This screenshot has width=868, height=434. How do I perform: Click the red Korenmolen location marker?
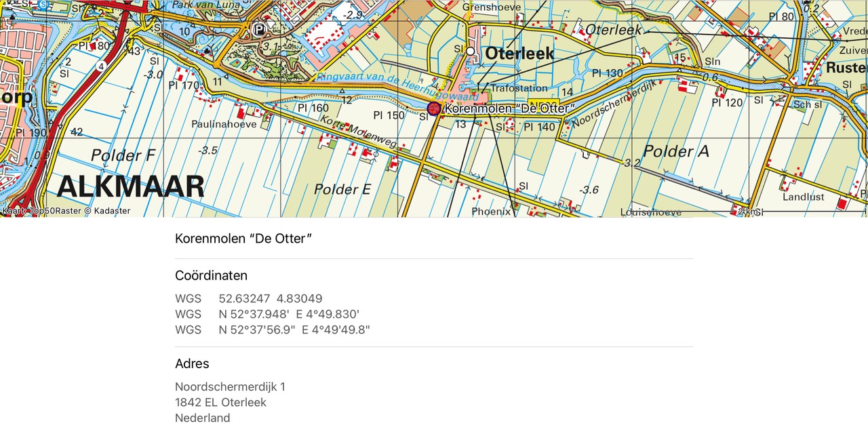point(433,108)
